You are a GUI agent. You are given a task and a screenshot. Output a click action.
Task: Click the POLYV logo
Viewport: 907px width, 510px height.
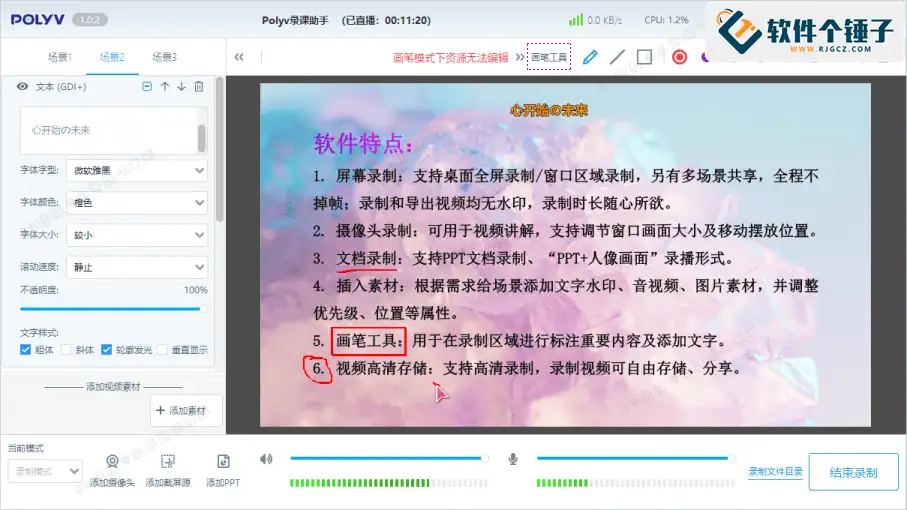coord(38,20)
